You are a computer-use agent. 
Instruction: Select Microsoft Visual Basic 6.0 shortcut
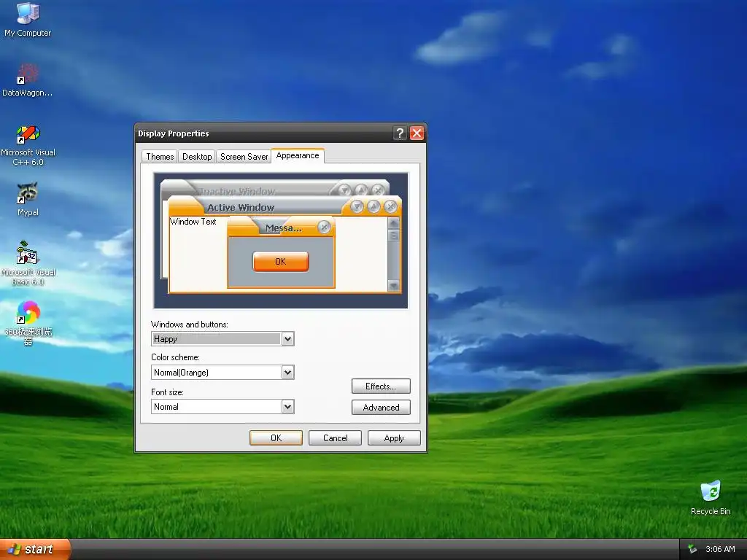28,263
